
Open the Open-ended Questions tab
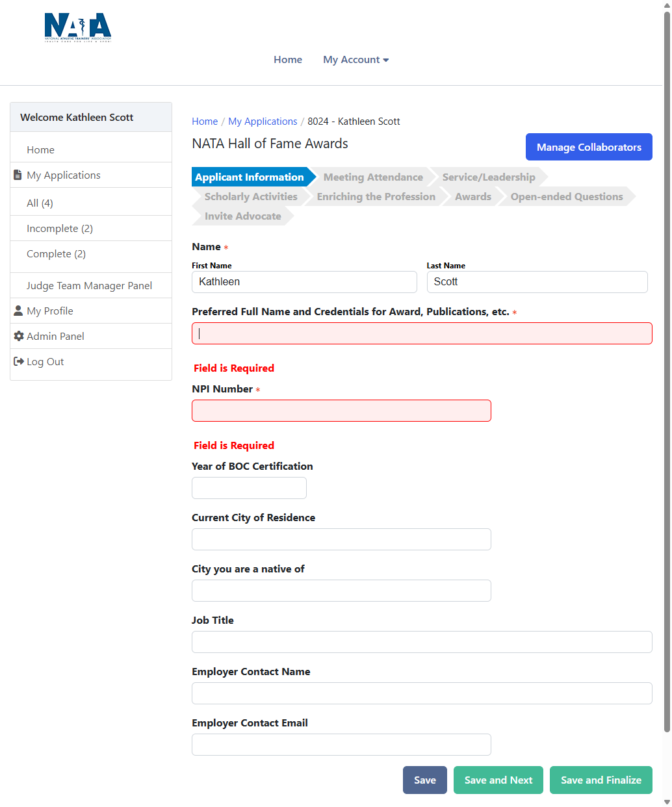(x=567, y=196)
